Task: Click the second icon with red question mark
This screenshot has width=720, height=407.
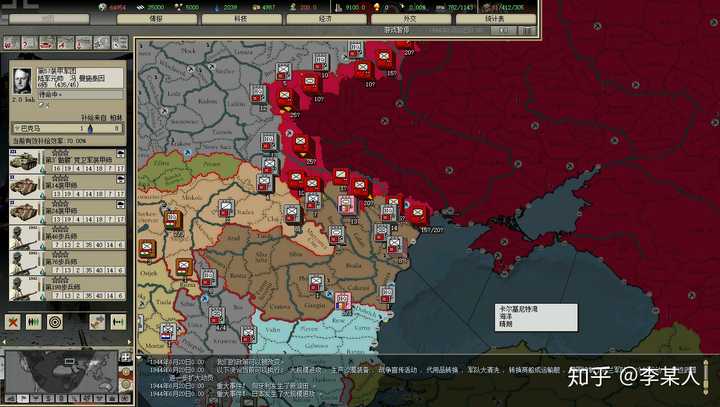Action: pos(29,43)
